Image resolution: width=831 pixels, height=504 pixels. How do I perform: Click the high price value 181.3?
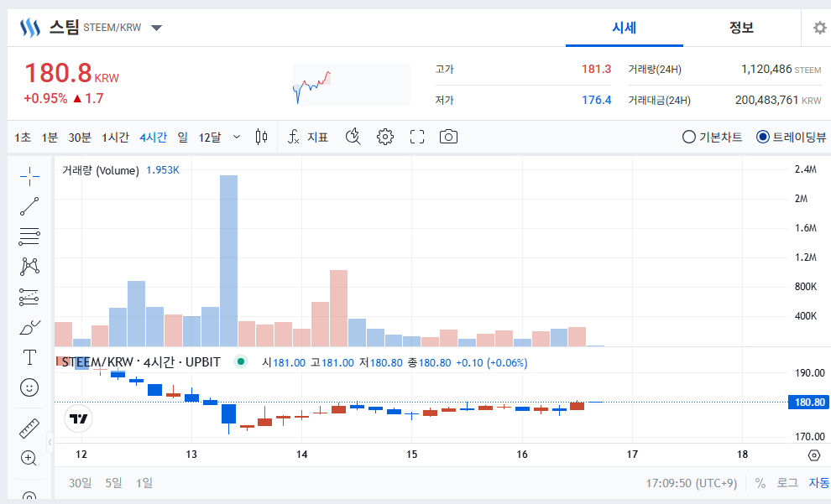(x=596, y=70)
